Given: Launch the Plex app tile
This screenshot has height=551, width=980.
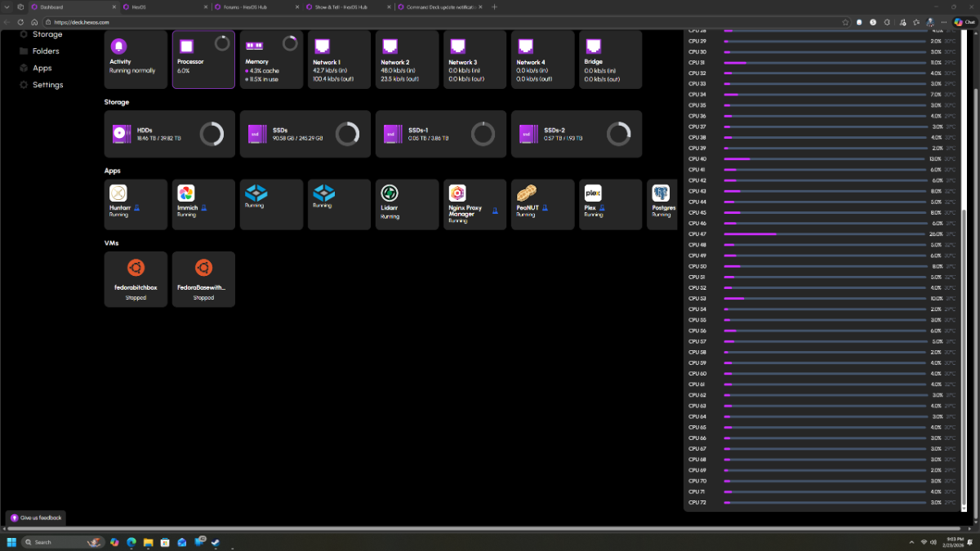Looking at the screenshot, I should (610, 204).
